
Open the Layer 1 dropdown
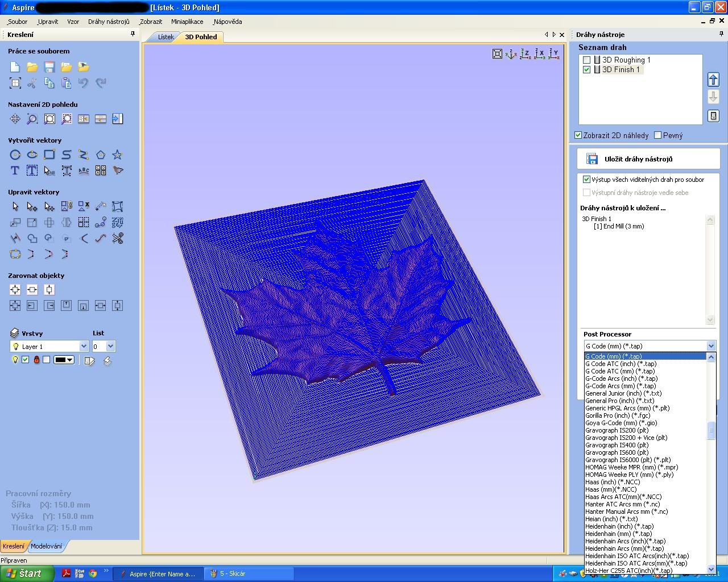pos(84,346)
